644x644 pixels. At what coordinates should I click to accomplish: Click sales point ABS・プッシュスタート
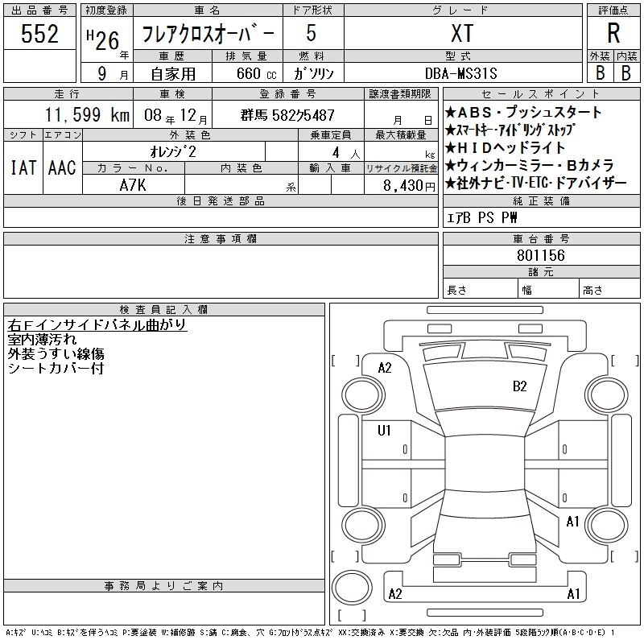pyautogui.click(x=523, y=112)
